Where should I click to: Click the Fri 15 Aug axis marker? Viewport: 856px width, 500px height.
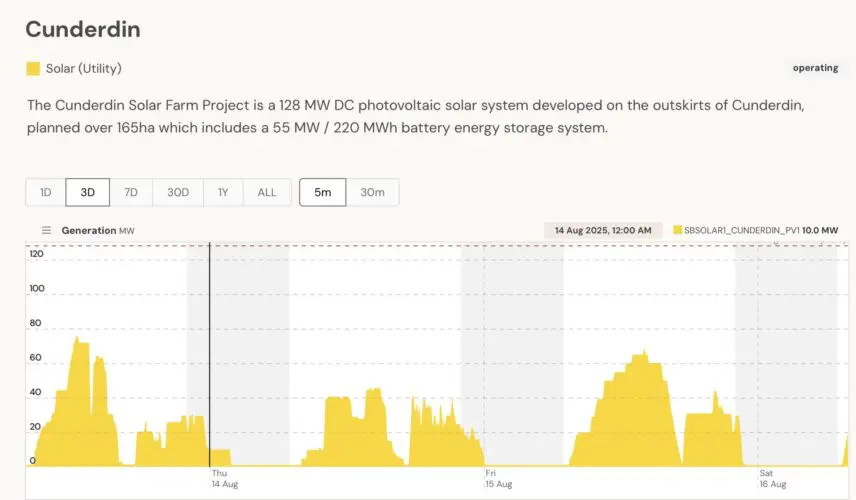point(498,478)
